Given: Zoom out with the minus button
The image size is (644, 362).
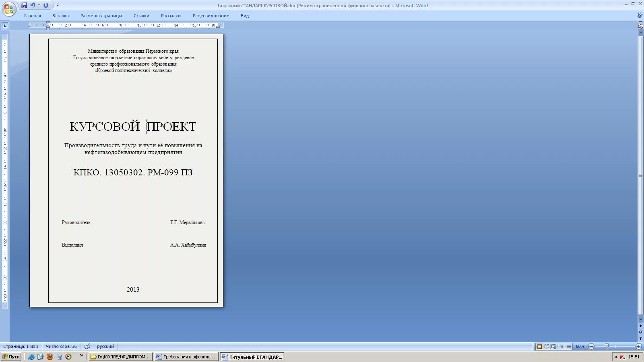Looking at the screenshot, I should click(591, 346).
